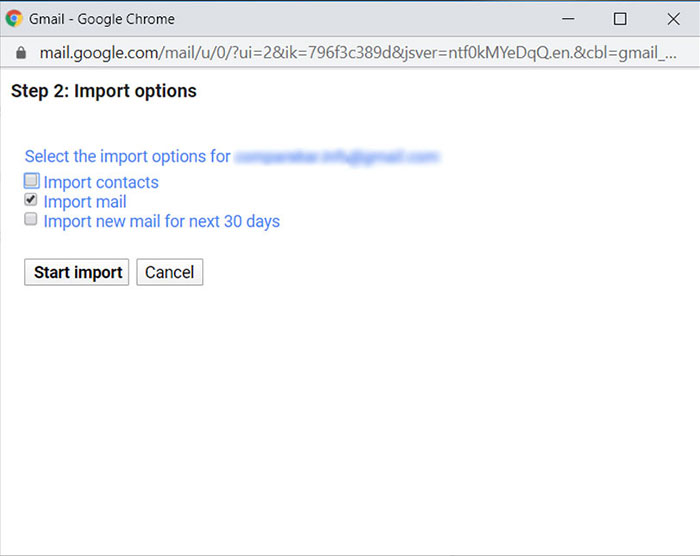Image resolution: width=700 pixels, height=556 pixels.
Task: Click the 'Select the import options for' text
Action: tap(128, 157)
